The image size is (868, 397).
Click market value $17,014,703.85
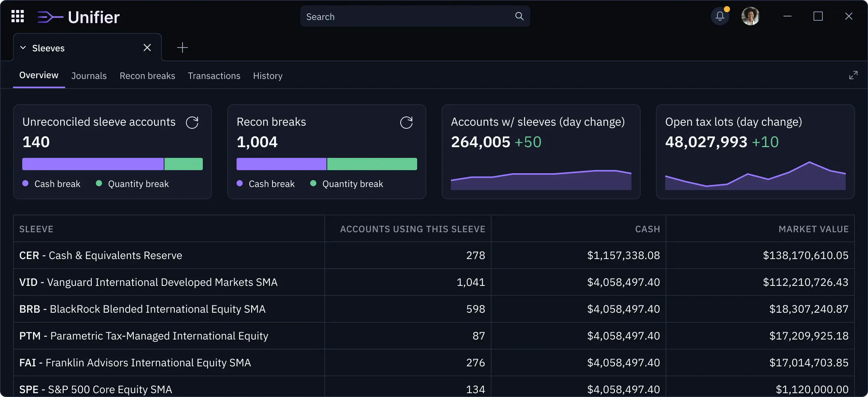pos(809,363)
